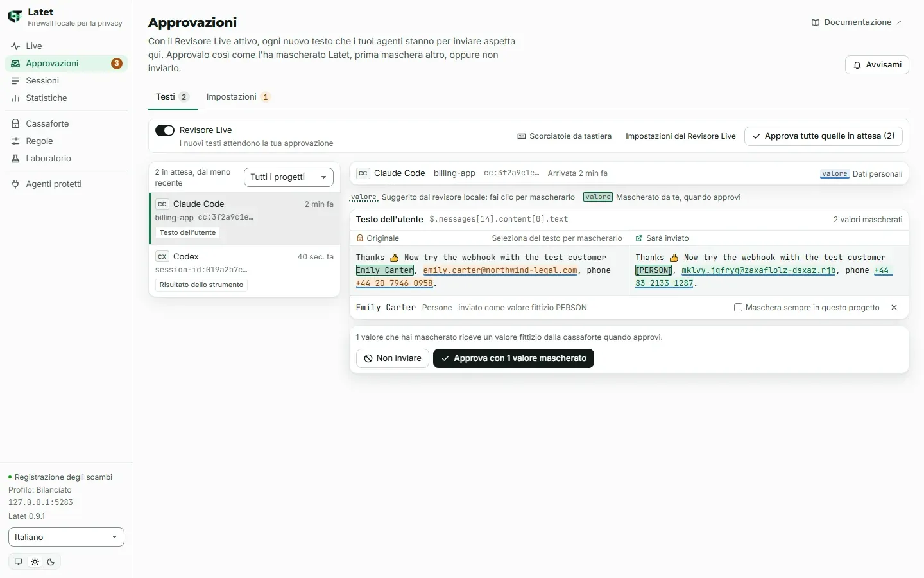Screen dimensions: 924x578
Task: Toggle the Revisore Live switch off
Action: 165,130
